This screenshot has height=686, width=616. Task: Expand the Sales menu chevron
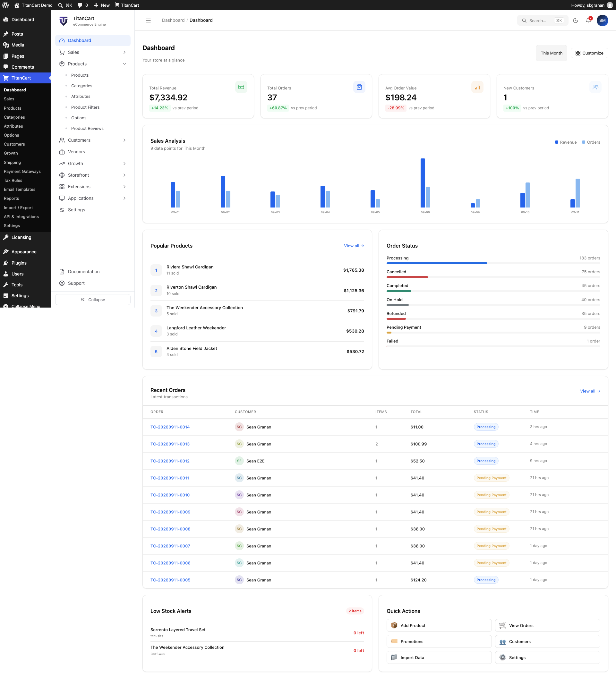pos(124,52)
